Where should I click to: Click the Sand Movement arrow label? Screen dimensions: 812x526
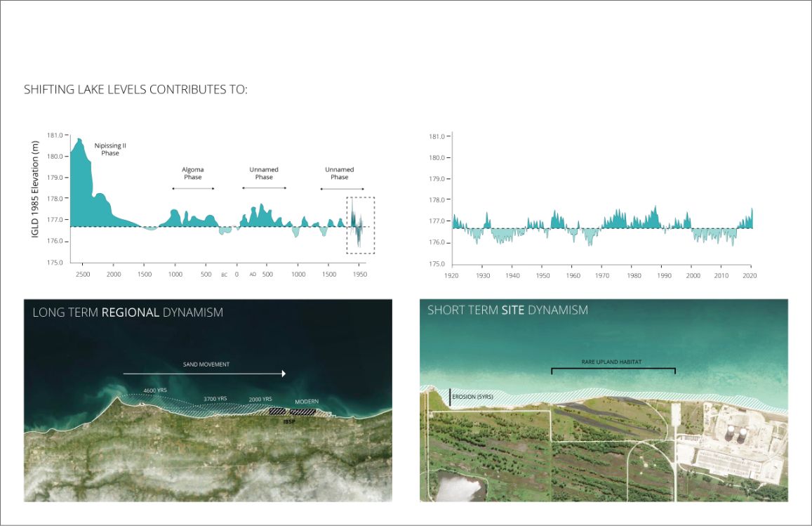pos(204,364)
